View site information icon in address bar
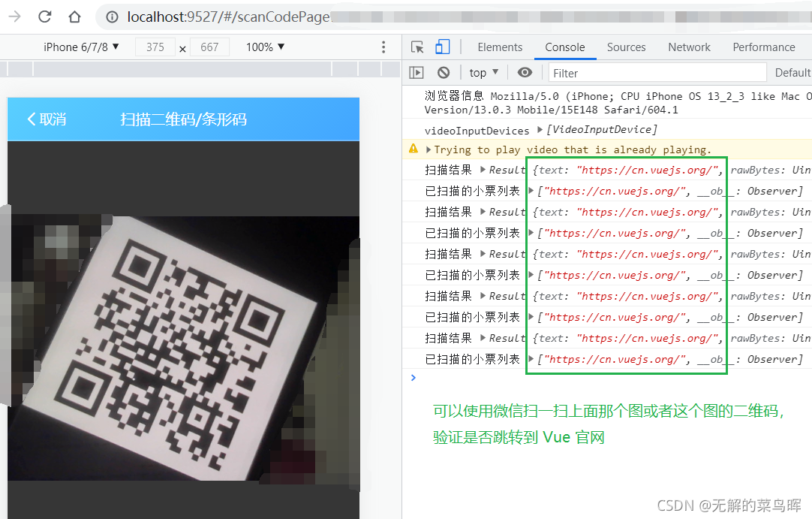Image resolution: width=812 pixels, height=519 pixels. tap(112, 17)
